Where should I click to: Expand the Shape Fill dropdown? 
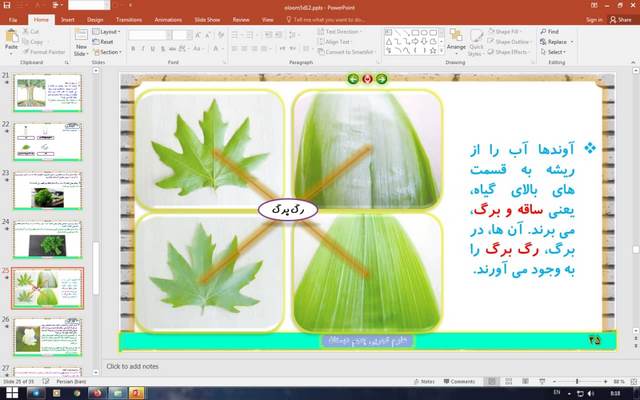click(x=505, y=31)
